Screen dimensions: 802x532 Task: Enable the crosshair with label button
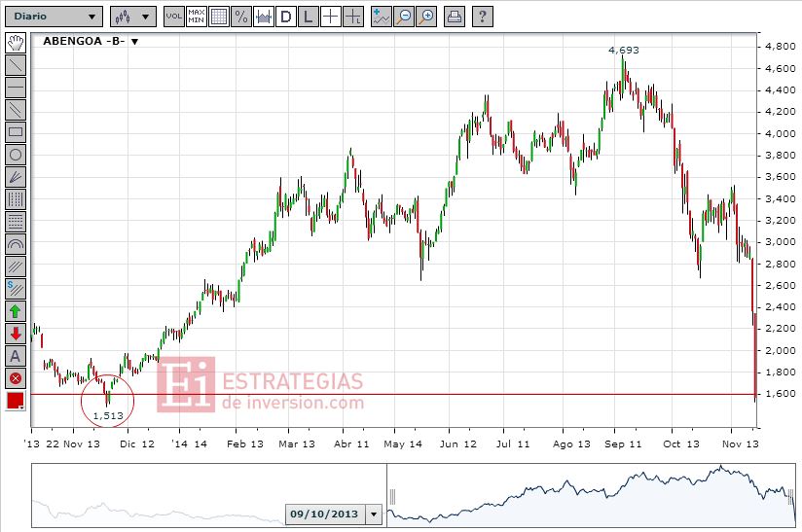click(x=353, y=17)
